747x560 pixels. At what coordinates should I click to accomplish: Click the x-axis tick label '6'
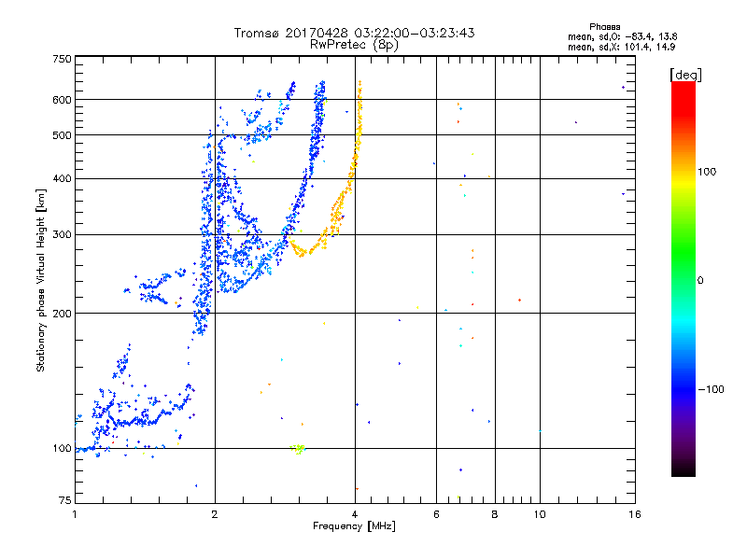436,514
